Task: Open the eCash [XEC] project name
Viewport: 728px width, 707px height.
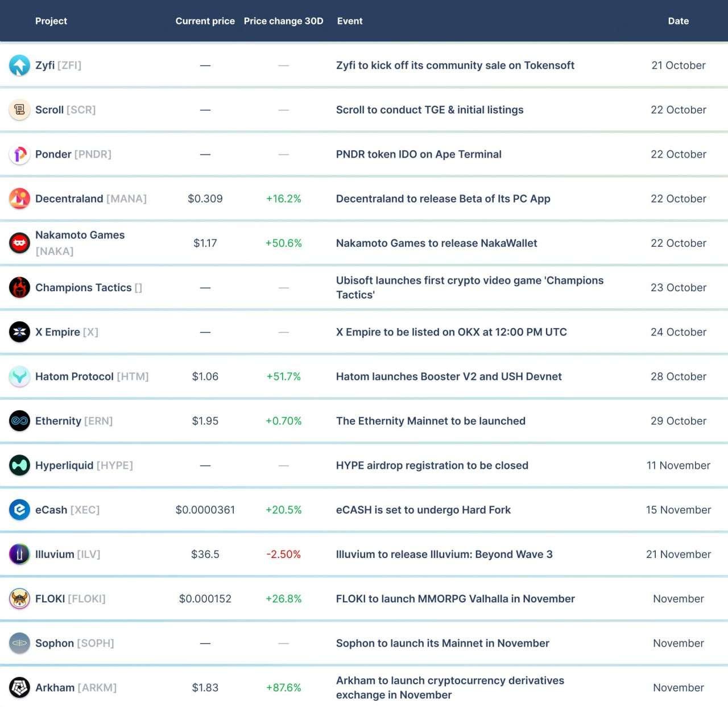Action: [67, 510]
